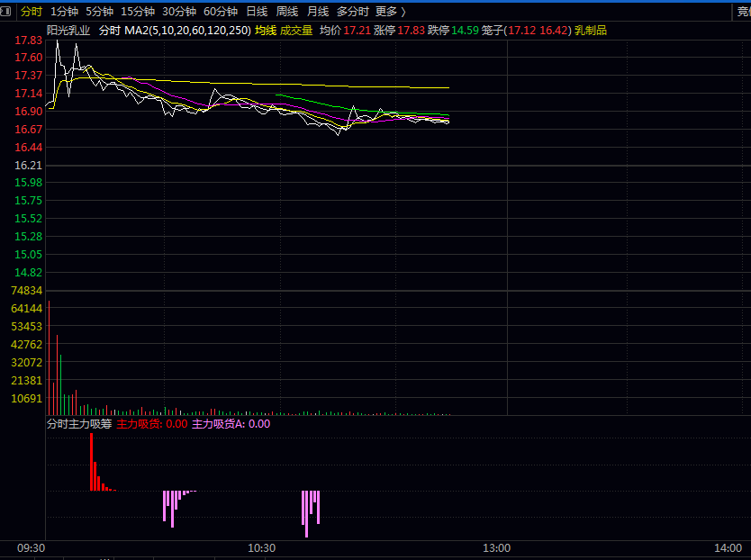Expand the 更多 more periods menu
The image size is (751, 560).
tap(390, 12)
